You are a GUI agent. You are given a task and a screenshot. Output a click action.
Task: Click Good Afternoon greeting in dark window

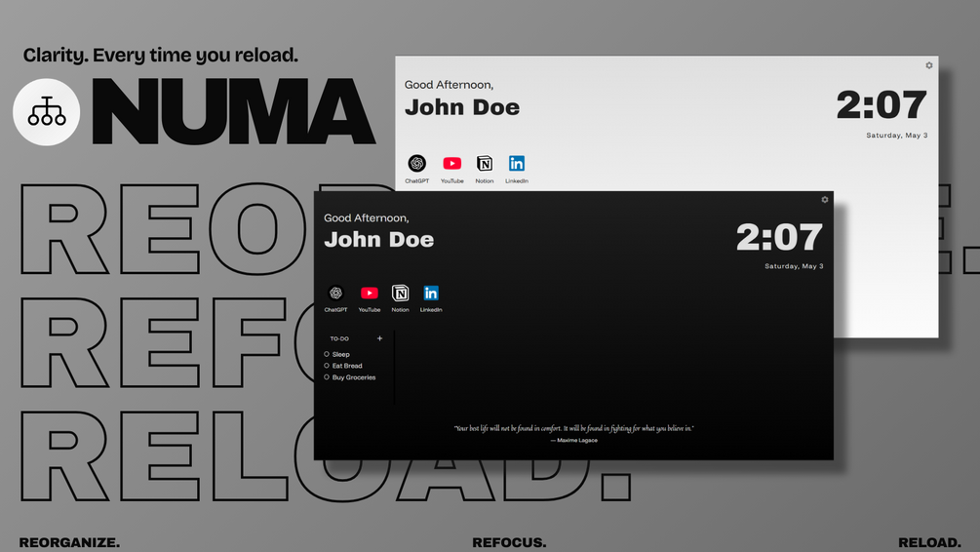367,218
